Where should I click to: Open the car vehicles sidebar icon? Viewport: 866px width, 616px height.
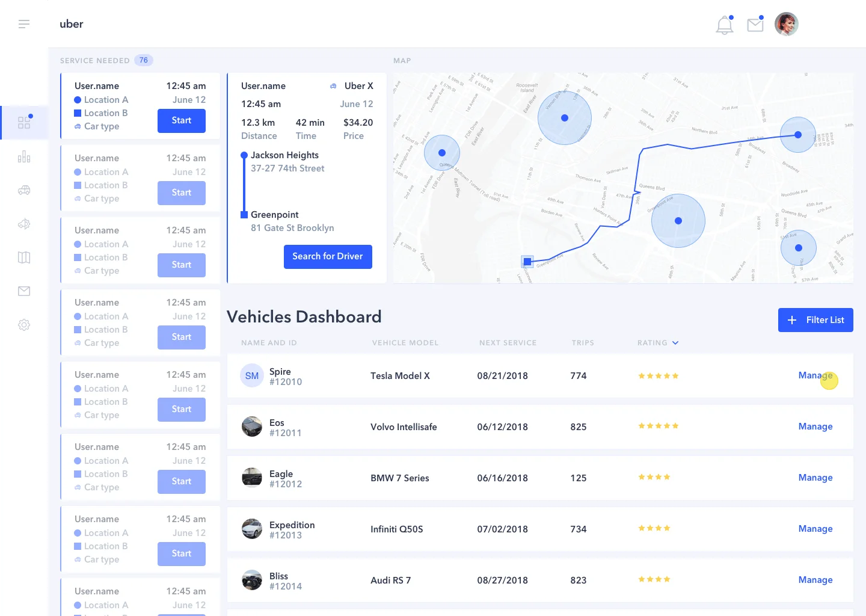tap(24, 190)
